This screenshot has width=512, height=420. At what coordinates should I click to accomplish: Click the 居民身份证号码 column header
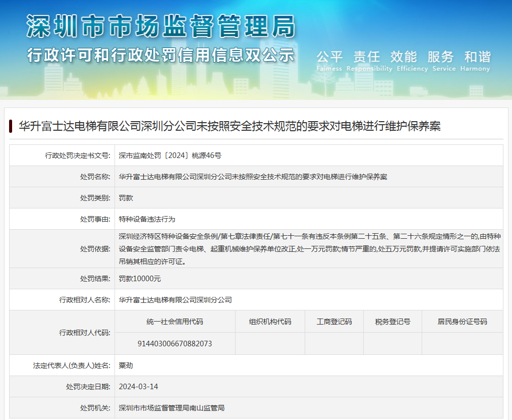(x=462, y=322)
